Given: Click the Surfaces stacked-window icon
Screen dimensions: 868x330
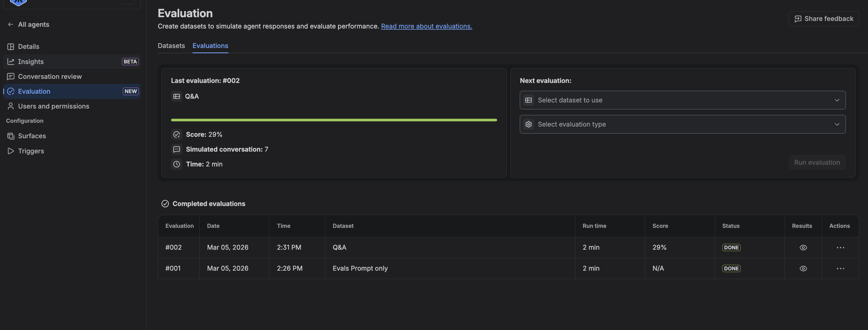Looking at the screenshot, I should pos(11,136).
